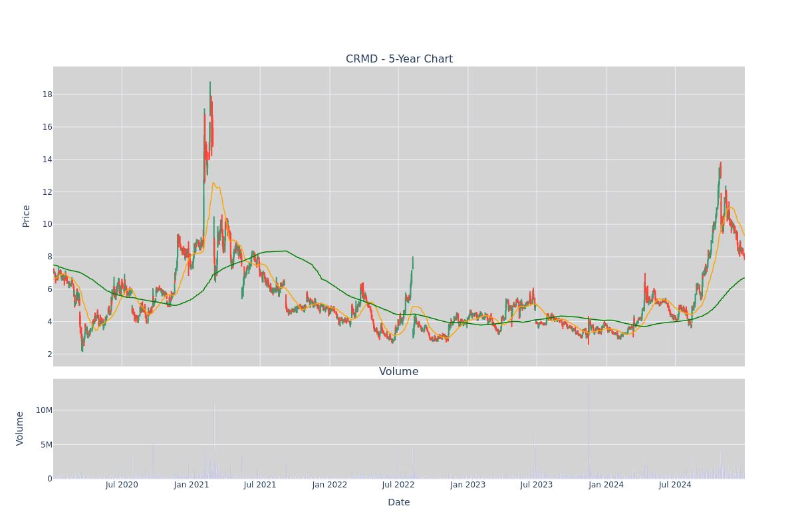798x532 pixels.
Task: Click the price tick label 2
Action: click(x=50, y=354)
